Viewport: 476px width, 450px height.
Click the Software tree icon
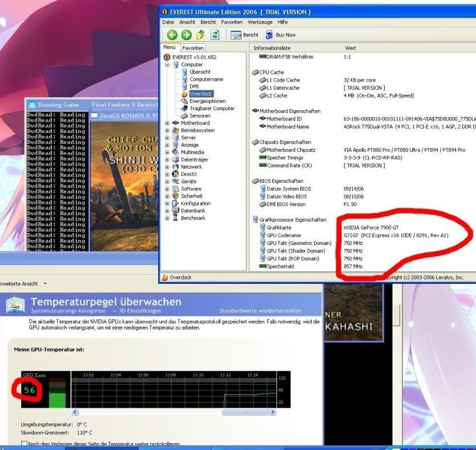click(175, 188)
